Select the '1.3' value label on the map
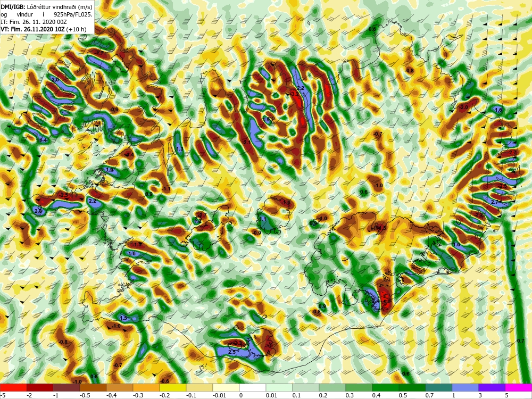Screen dimensions: 532x399 [180, 148]
